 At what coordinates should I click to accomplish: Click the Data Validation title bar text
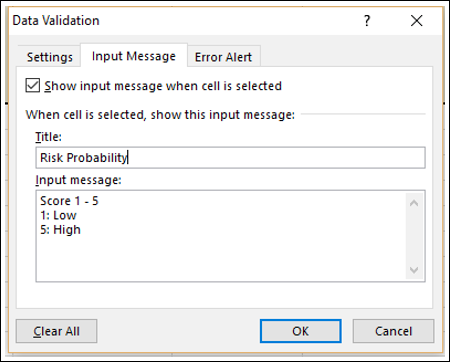[56, 21]
